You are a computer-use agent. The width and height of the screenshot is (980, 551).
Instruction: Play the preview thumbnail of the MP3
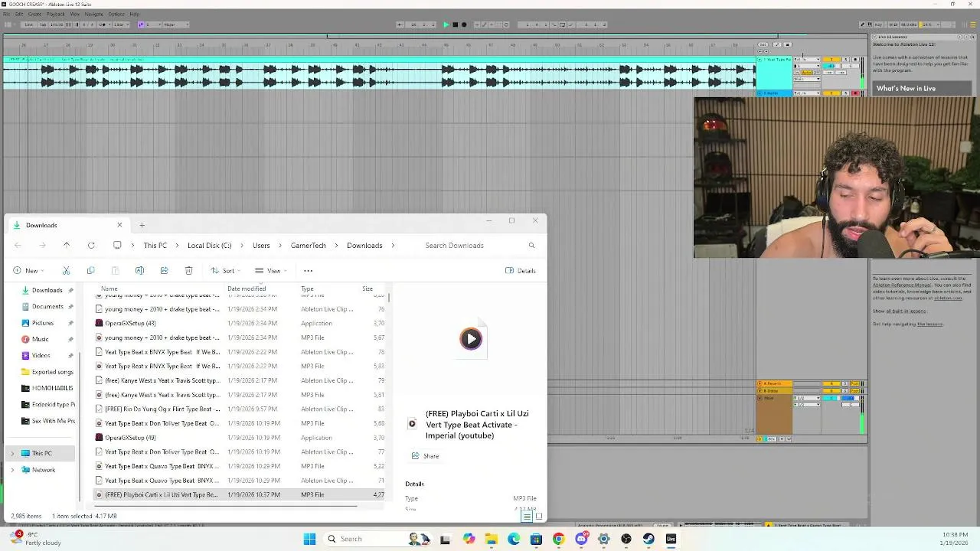tap(471, 339)
